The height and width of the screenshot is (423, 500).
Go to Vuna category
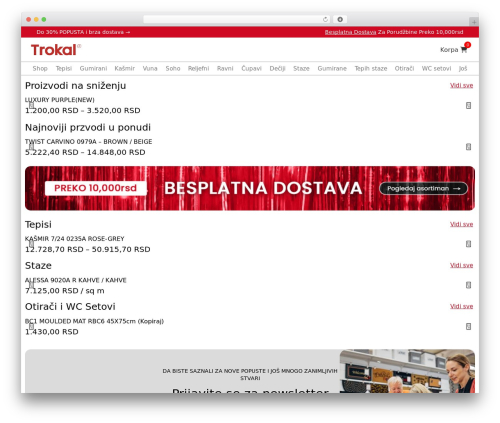150,68
